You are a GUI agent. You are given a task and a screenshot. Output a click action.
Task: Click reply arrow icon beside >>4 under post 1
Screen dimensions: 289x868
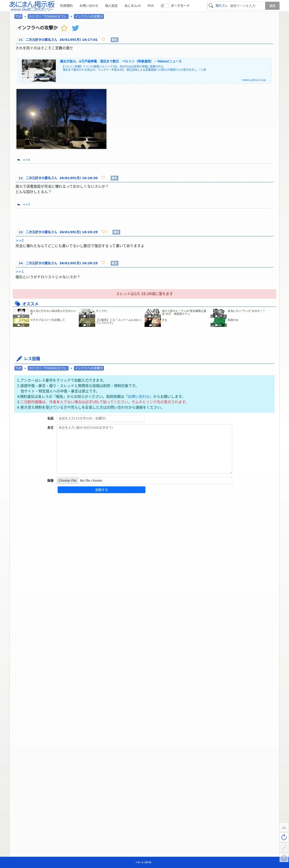(x=18, y=160)
